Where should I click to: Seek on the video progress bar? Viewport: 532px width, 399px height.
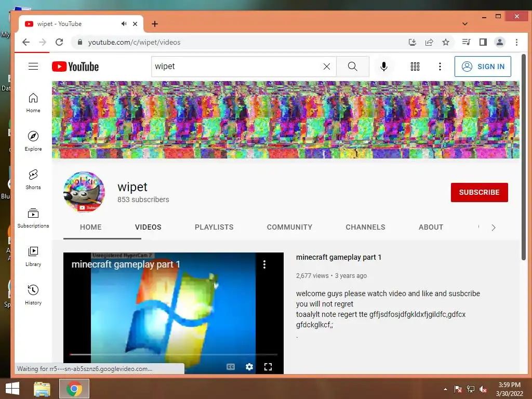point(174,354)
